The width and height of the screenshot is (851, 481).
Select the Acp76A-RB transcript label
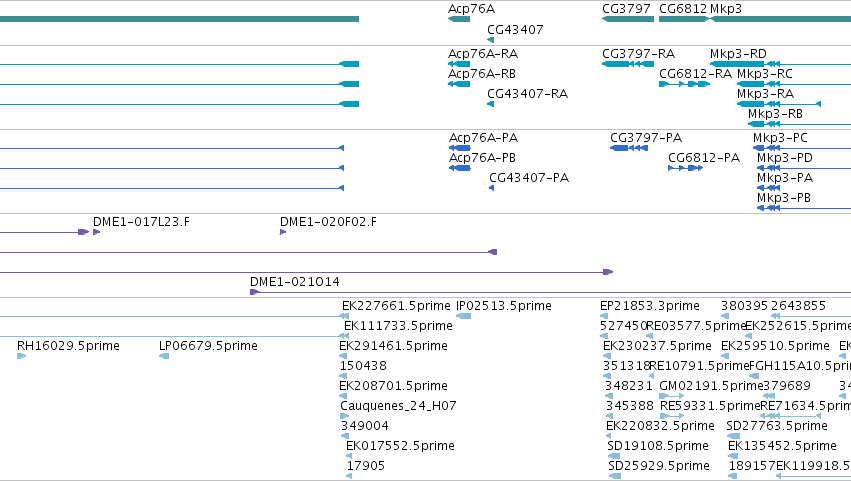coord(481,73)
